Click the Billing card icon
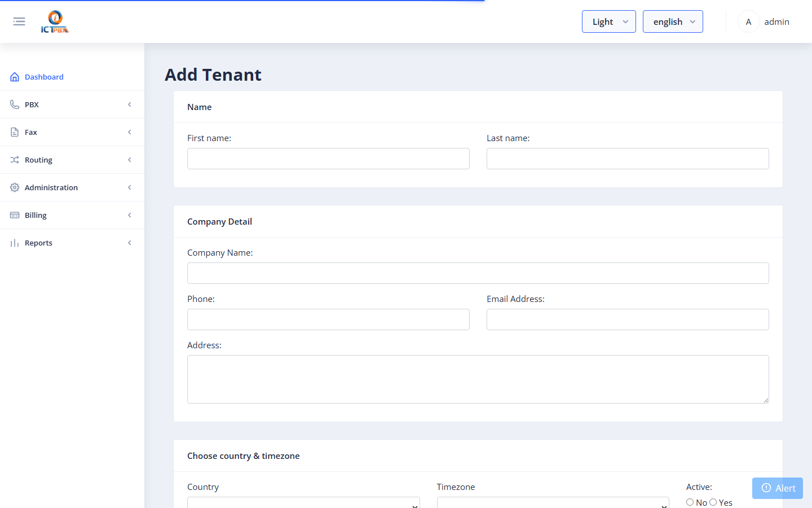 coord(15,215)
